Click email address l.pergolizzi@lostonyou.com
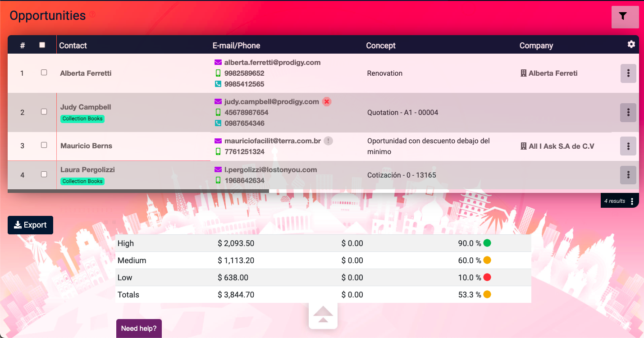 [x=271, y=170]
